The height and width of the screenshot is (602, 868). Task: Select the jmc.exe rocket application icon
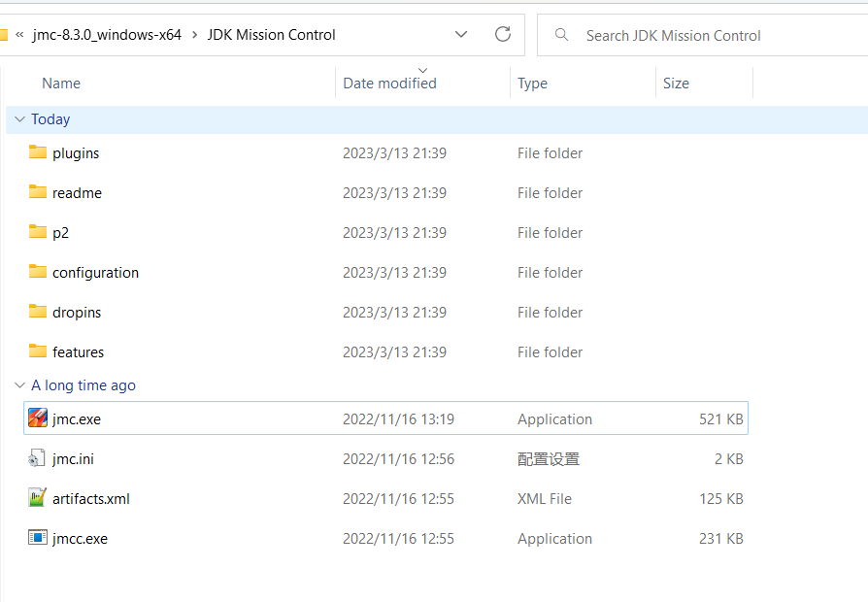point(38,418)
